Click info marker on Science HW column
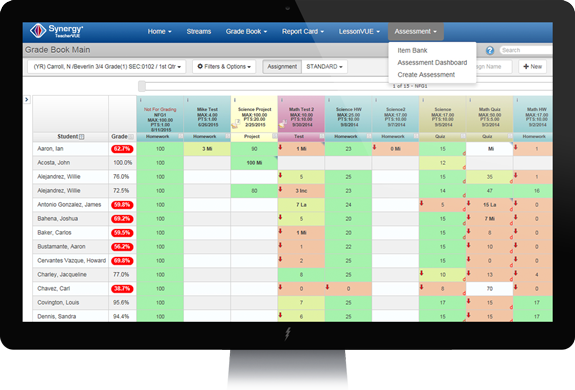Image resolution: width=575 pixels, height=390 pixels. click(x=329, y=100)
